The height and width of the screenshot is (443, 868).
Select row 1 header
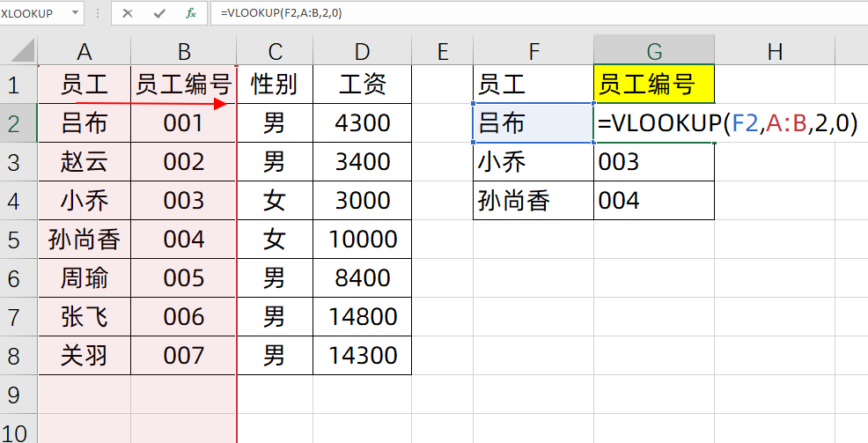point(18,85)
